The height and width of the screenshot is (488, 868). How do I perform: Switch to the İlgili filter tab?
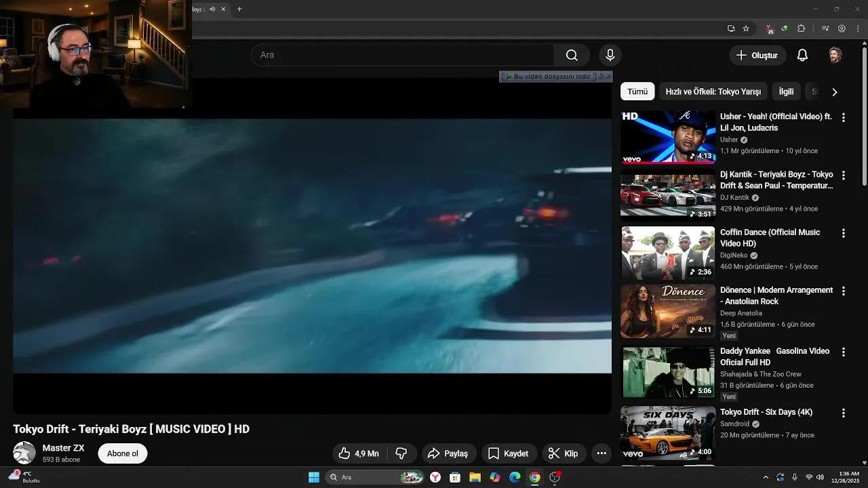786,91
